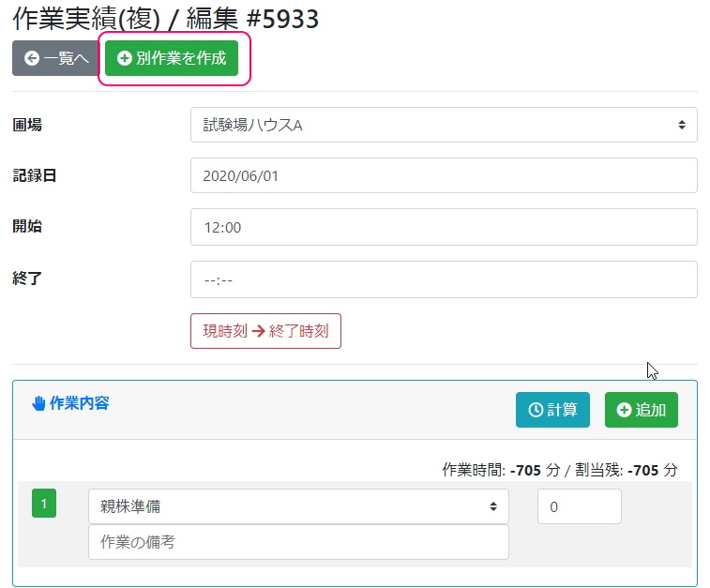The width and height of the screenshot is (710, 588).
Task: Click the empty 終了 time field
Action: (x=444, y=279)
